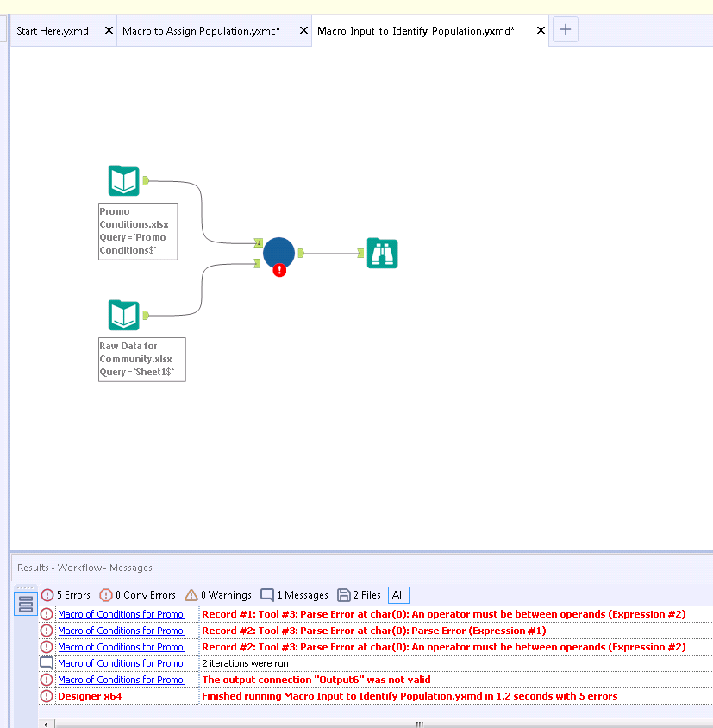Open the Browse tool on the canvas
The width and height of the screenshot is (713, 728).
(382, 253)
